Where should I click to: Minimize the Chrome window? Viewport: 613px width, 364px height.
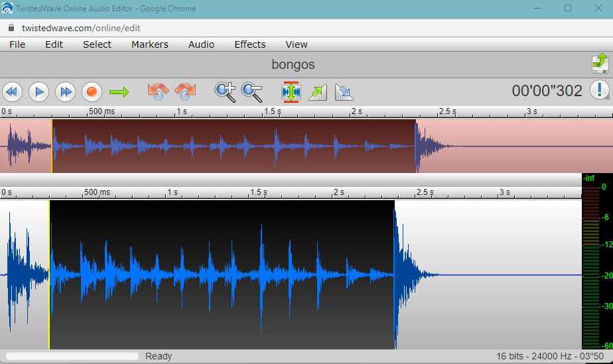click(537, 8)
